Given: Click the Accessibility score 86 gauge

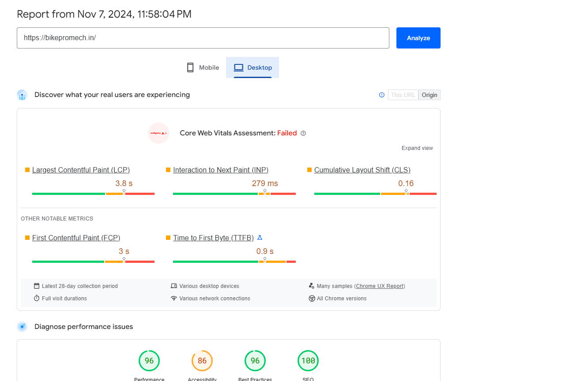Looking at the screenshot, I should 202,361.
